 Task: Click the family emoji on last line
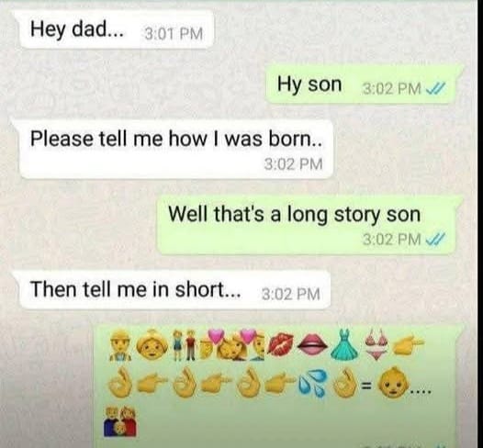(x=121, y=421)
